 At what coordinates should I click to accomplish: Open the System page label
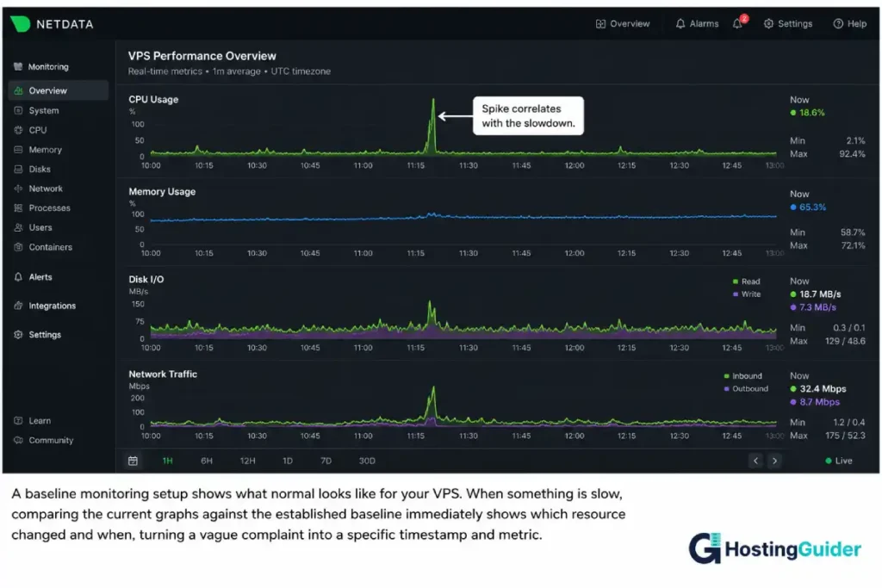click(x=44, y=110)
